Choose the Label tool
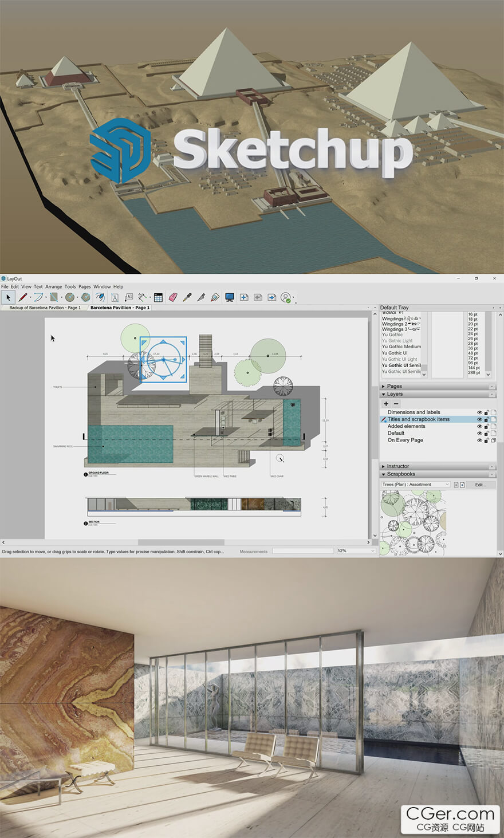 point(128,297)
